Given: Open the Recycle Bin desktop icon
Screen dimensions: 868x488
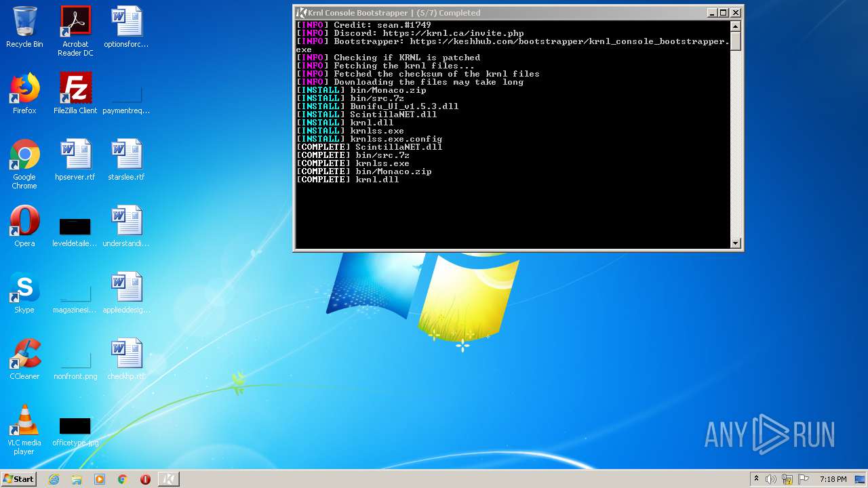Looking at the screenshot, I should (x=24, y=28).
